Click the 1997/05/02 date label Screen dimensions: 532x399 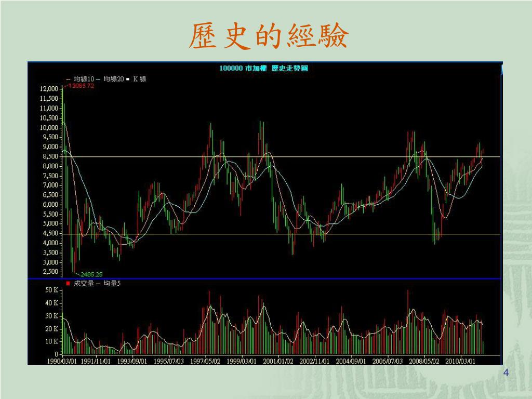[205, 361]
